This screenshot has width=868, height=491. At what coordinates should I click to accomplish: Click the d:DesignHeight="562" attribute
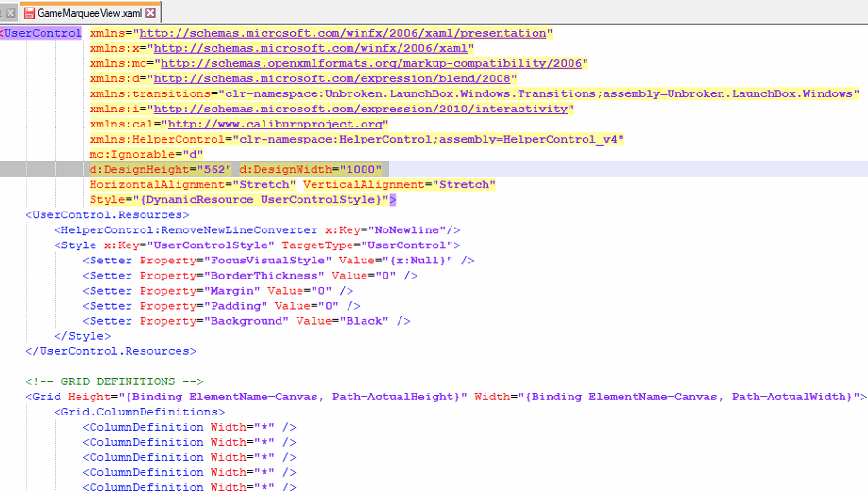click(x=161, y=169)
